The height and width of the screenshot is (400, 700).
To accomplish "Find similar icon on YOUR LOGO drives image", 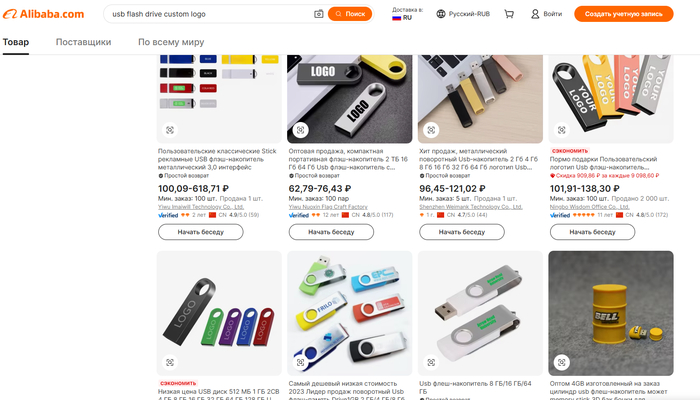I will tap(562, 130).
